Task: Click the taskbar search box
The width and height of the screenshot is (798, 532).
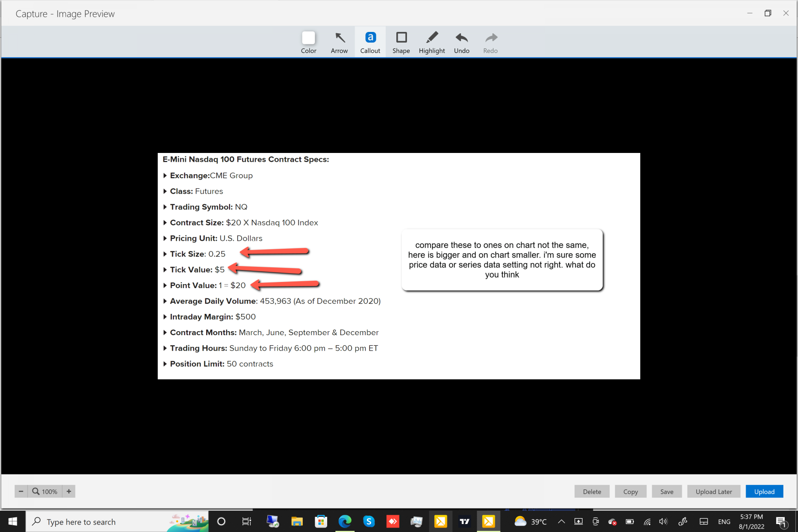Action: pos(117,521)
